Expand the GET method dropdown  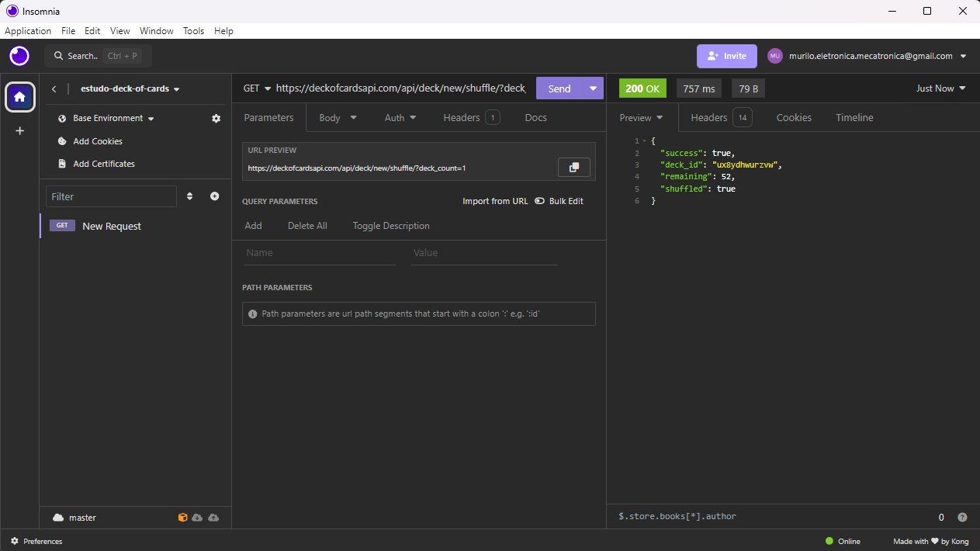point(257,88)
